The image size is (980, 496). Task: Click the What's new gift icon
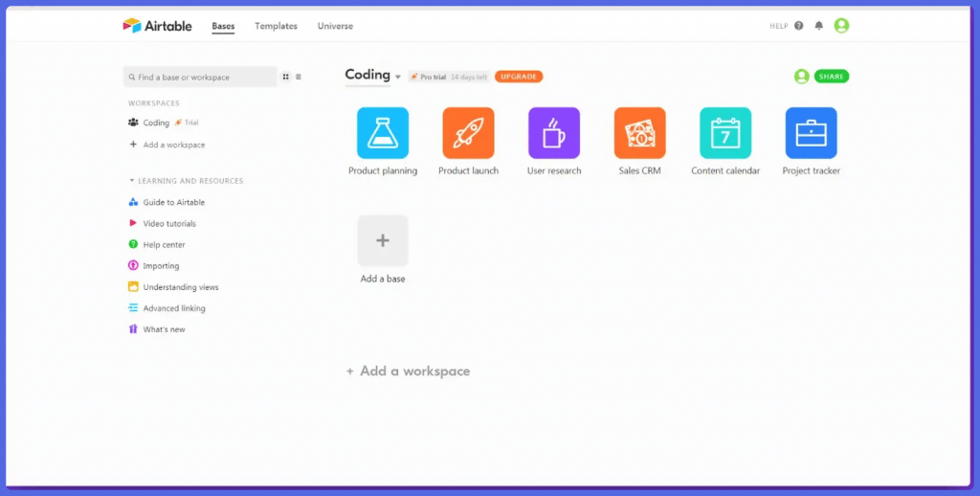coord(132,329)
